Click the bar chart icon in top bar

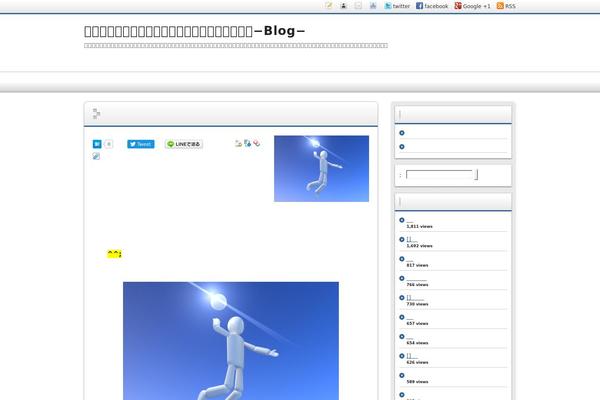pyautogui.click(x=373, y=5)
